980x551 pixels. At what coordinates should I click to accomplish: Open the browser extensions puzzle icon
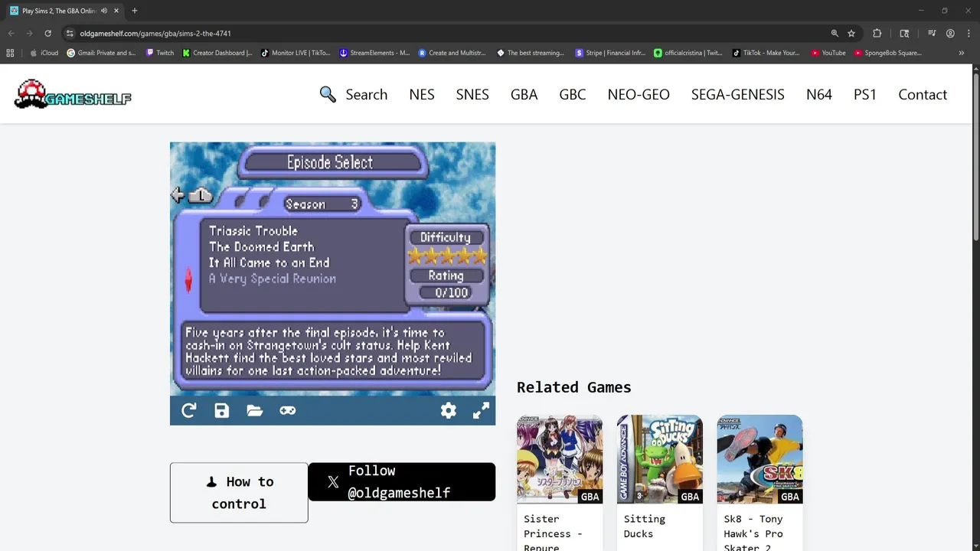tap(877, 34)
